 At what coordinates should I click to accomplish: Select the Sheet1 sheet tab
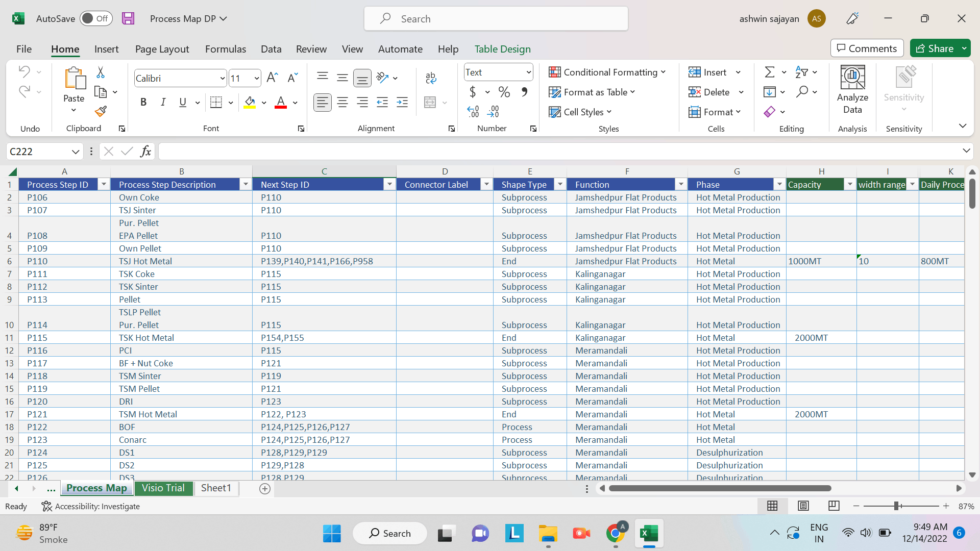coord(216,488)
